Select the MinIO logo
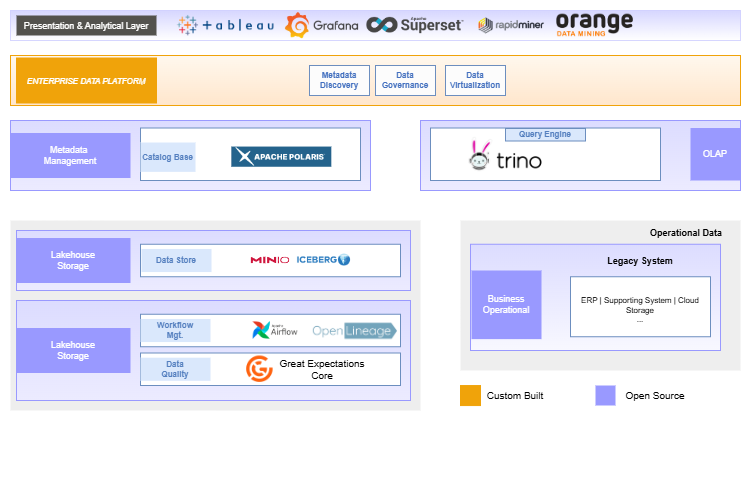 point(270,260)
